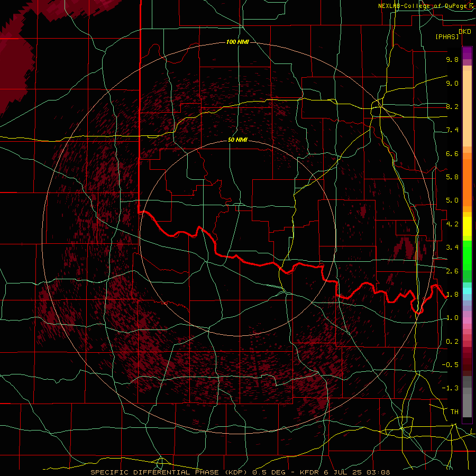Select the 3.4 legend value
The width and height of the screenshot is (476, 476).
(x=452, y=248)
